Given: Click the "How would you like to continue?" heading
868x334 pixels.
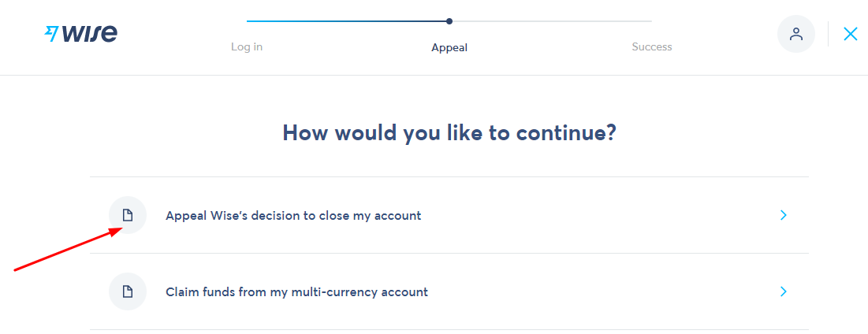Looking at the screenshot, I should point(449,132).
